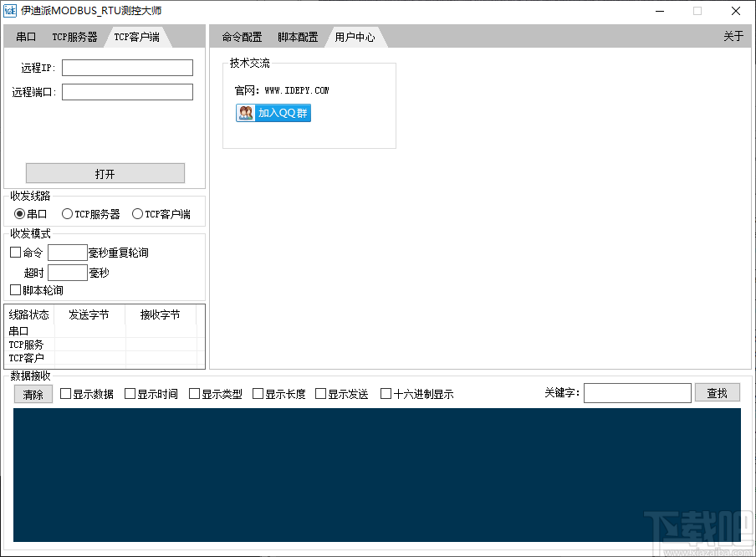Viewport: 756px width, 557px height.
Task: Click the application icon in the title bar
Action: tap(12, 11)
